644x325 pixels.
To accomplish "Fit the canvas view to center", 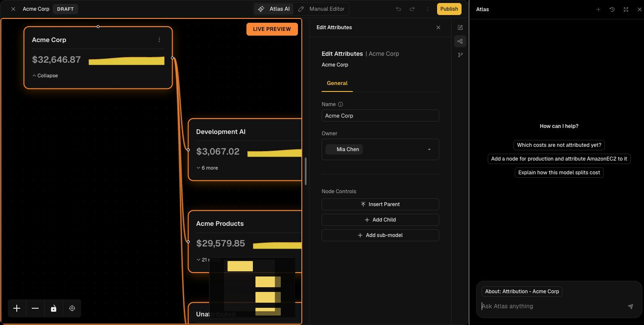I will point(72,308).
